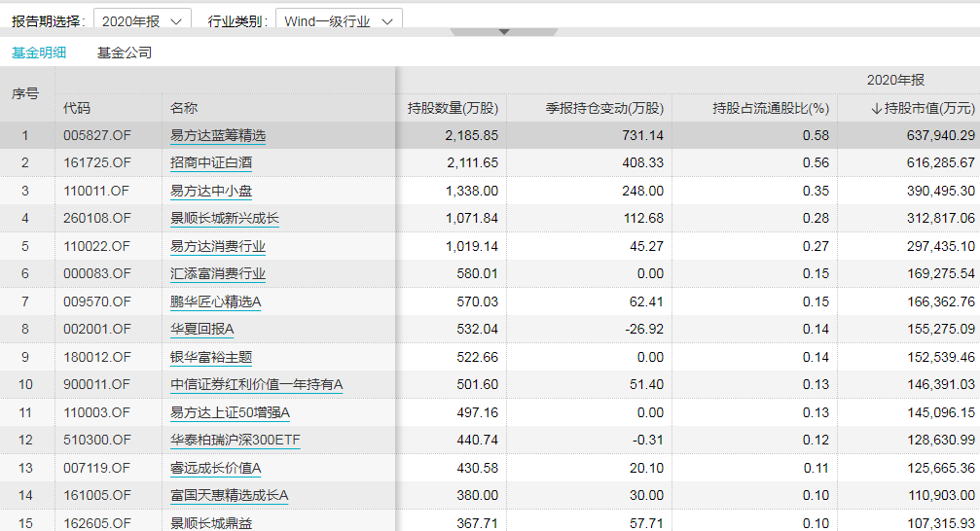Image resolution: width=980 pixels, height=531 pixels.
Task: Click the position change value -26.92
Action: [644, 330]
